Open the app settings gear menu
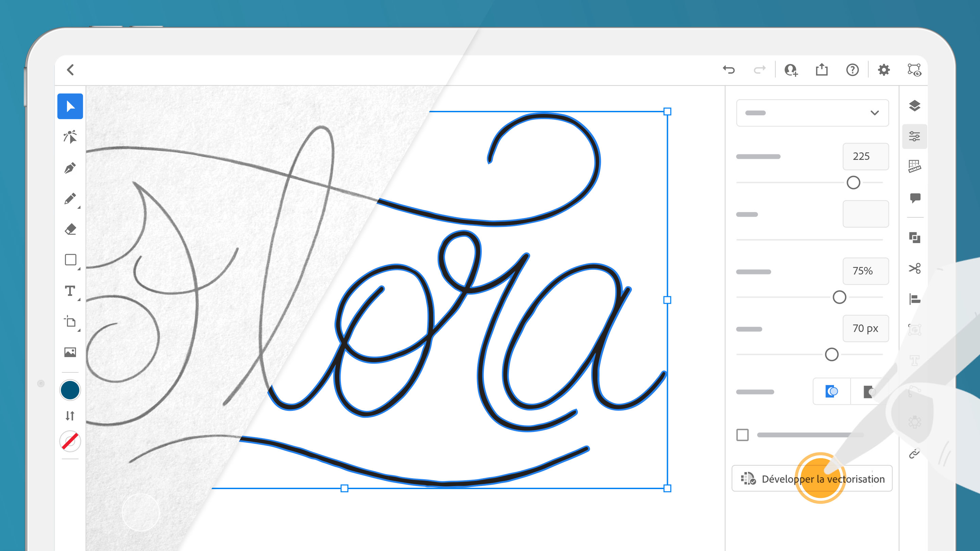 coord(884,70)
